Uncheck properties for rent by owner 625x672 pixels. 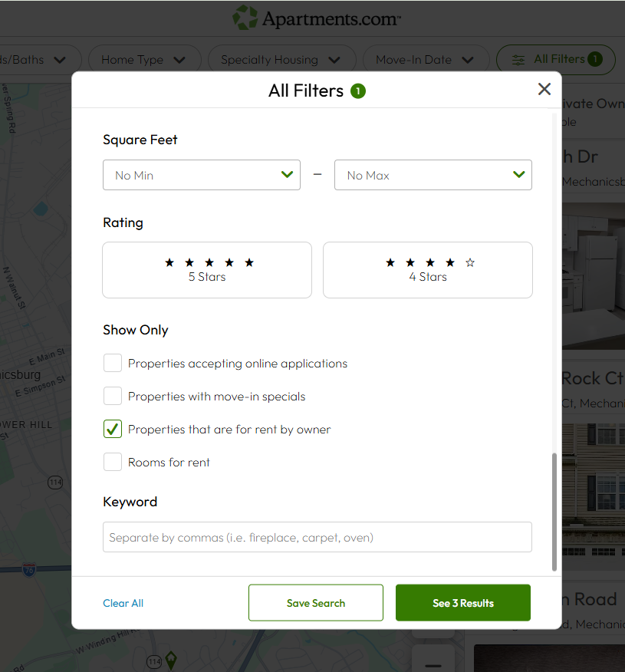[113, 429]
